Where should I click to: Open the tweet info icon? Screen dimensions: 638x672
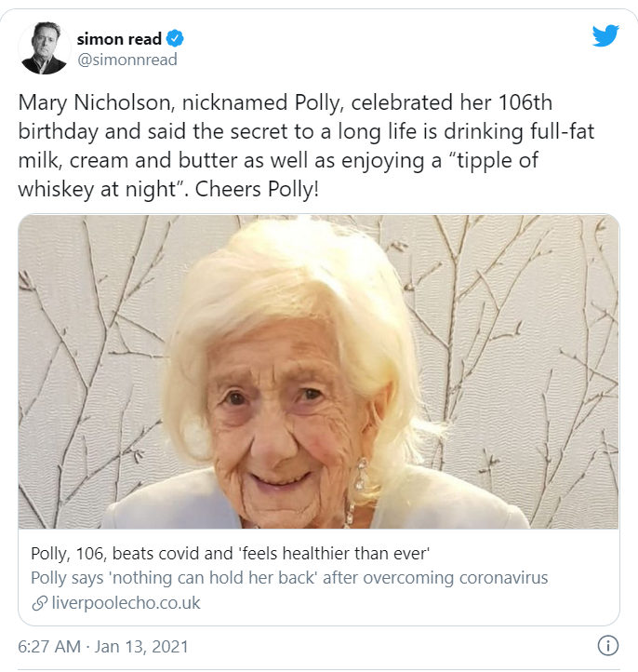click(607, 645)
